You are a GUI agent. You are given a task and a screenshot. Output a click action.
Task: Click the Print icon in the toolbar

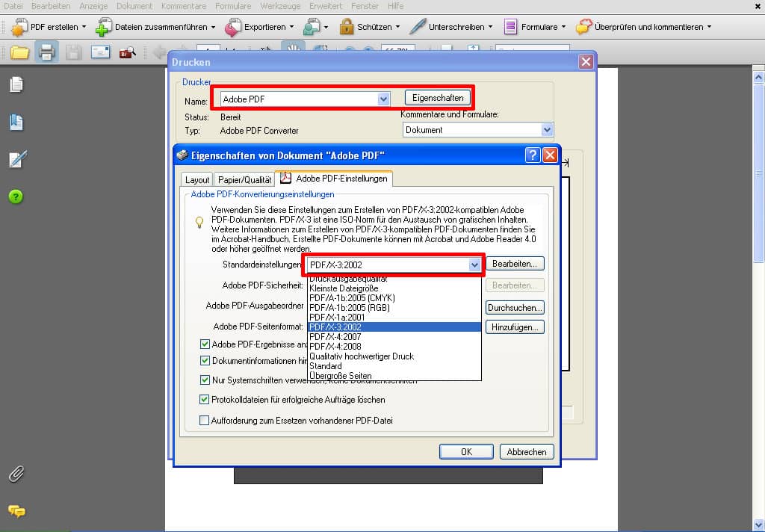click(x=46, y=52)
